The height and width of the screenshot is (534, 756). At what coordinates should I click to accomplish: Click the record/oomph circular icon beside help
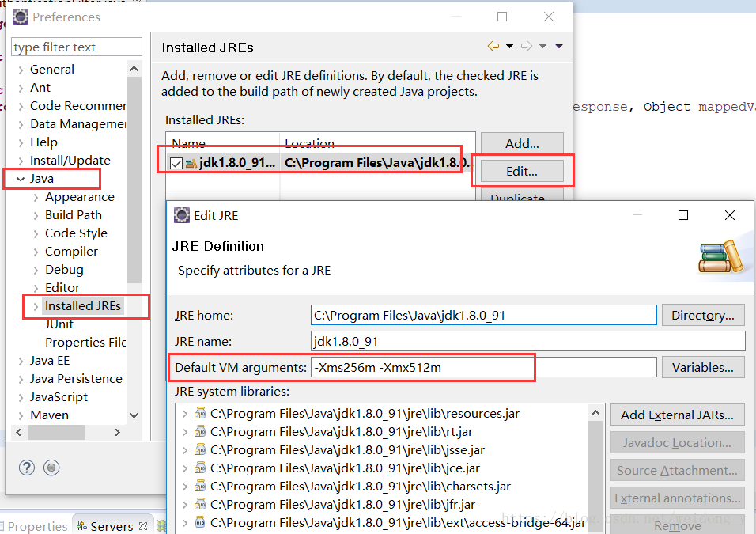[x=51, y=468]
